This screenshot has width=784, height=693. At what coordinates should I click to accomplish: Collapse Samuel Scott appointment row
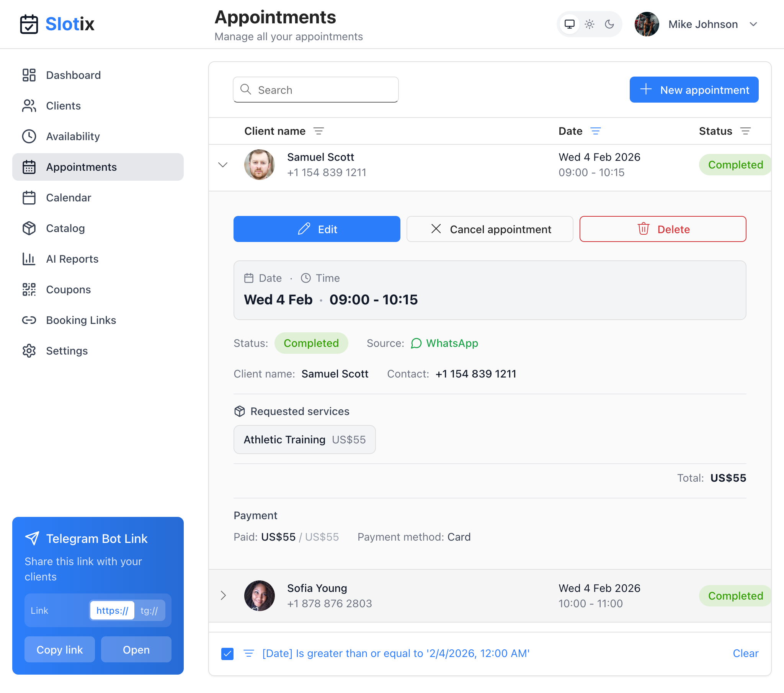pos(223,165)
